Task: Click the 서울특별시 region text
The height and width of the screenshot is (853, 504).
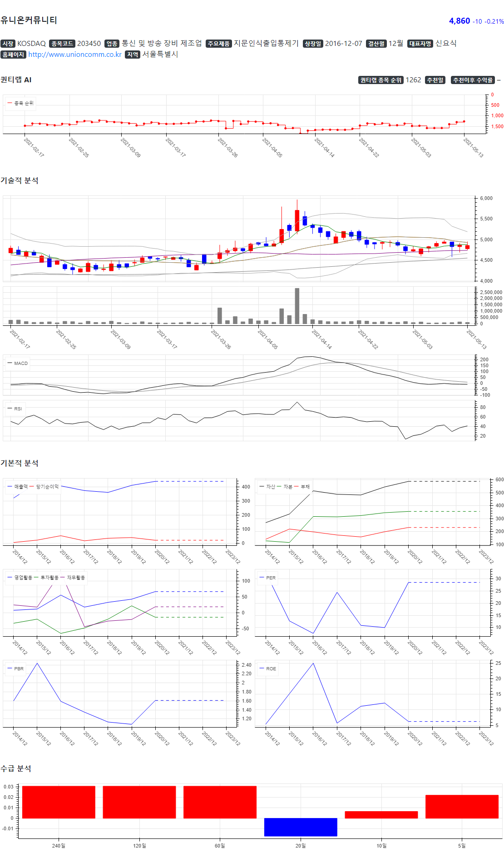Action: (160, 54)
